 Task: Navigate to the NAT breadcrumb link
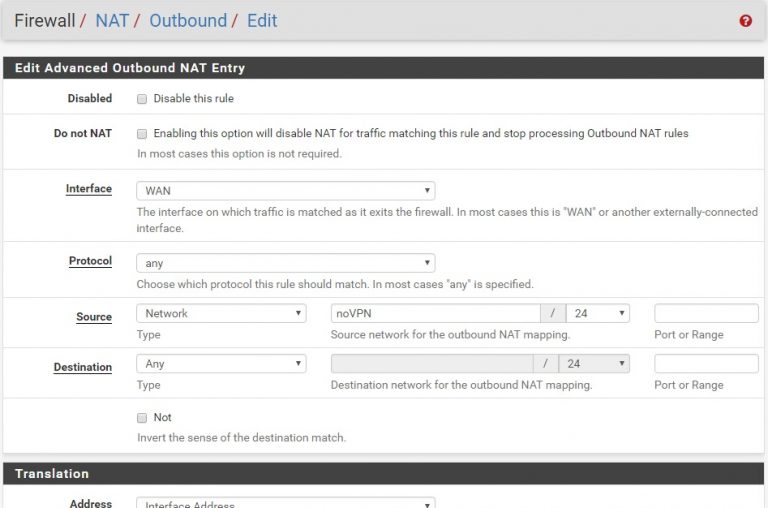point(112,20)
